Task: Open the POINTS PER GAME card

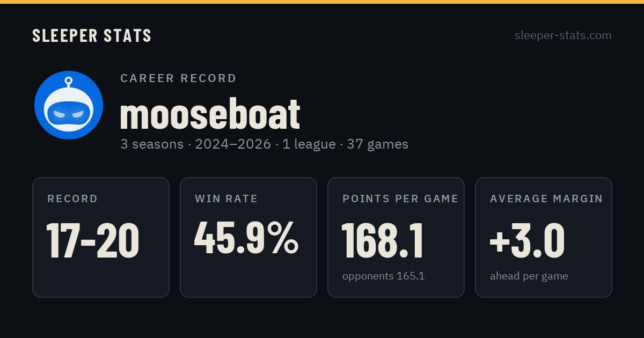Action: click(396, 237)
